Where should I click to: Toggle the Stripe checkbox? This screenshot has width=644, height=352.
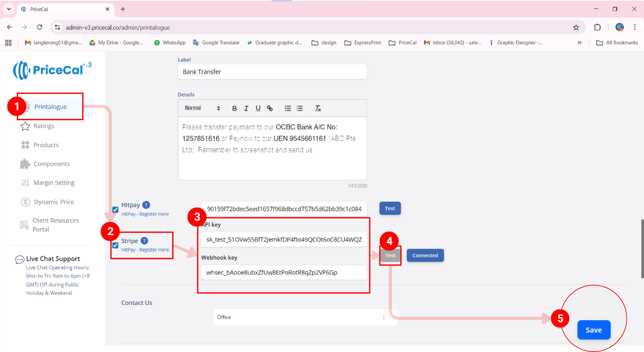[x=115, y=245]
